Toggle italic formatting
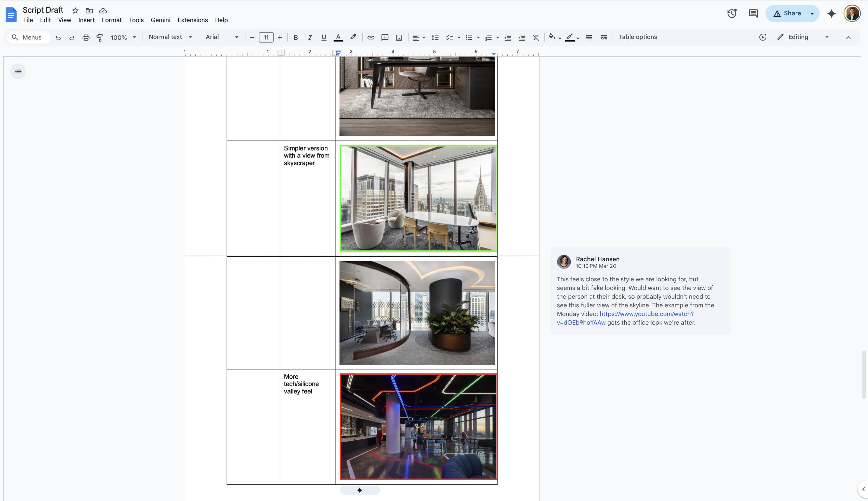This screenshot has width=868, height=501. tap(310, 37)
